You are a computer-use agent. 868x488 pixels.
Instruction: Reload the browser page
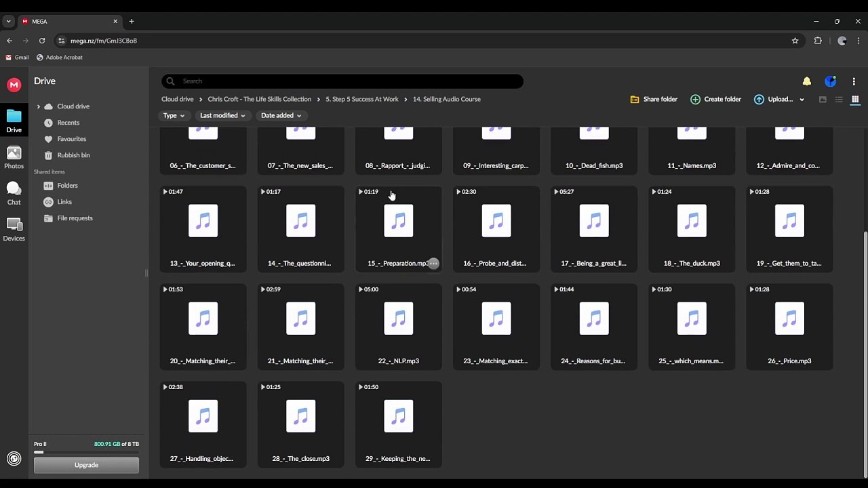tap(41, 41)
